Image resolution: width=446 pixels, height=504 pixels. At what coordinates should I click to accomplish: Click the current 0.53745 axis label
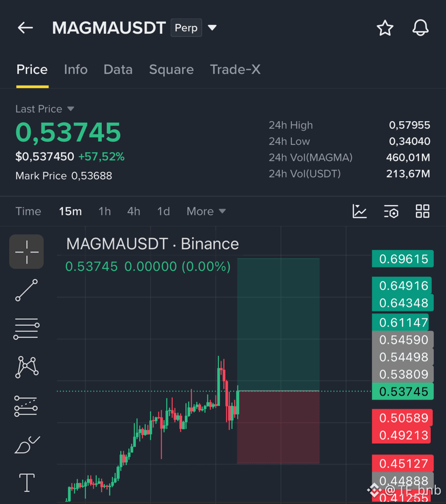(402, 391)
